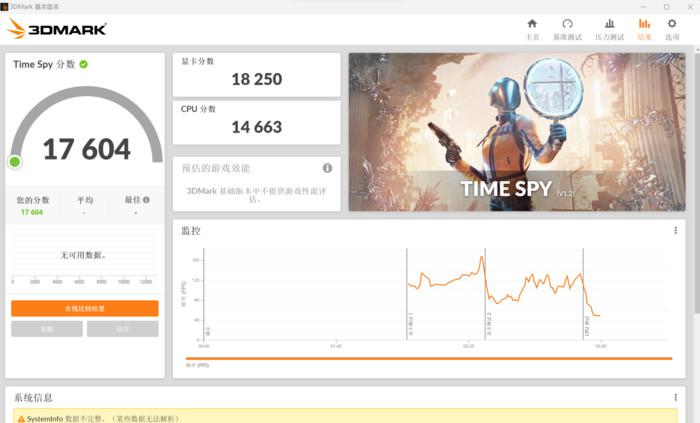This screenshot has width=700, height=423.
Task: Click the SystemInfo incomplete data warning text
Action: tap(103, 419)
